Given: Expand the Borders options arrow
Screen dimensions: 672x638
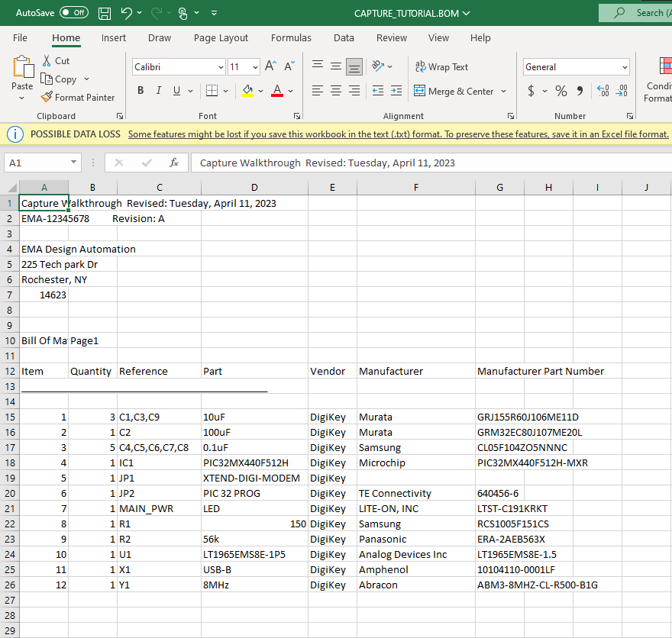Looking at the screenshot, I should (x=226, y=92).
